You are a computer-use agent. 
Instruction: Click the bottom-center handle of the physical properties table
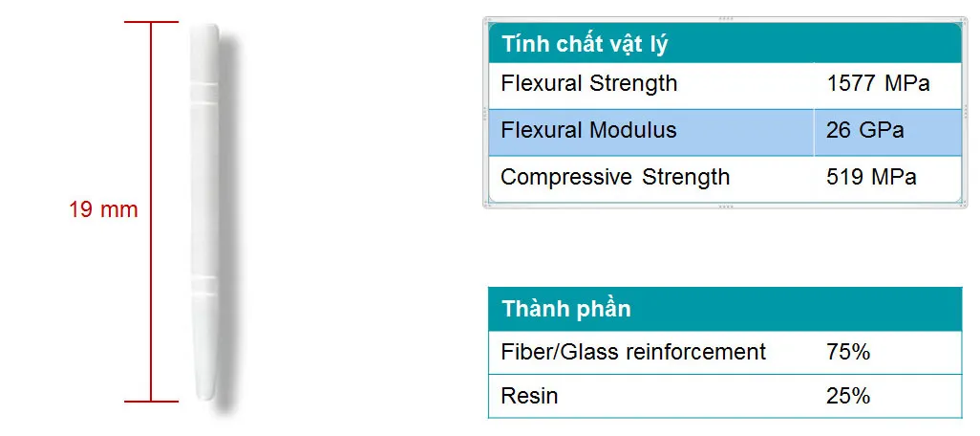[x=725, y=207]
